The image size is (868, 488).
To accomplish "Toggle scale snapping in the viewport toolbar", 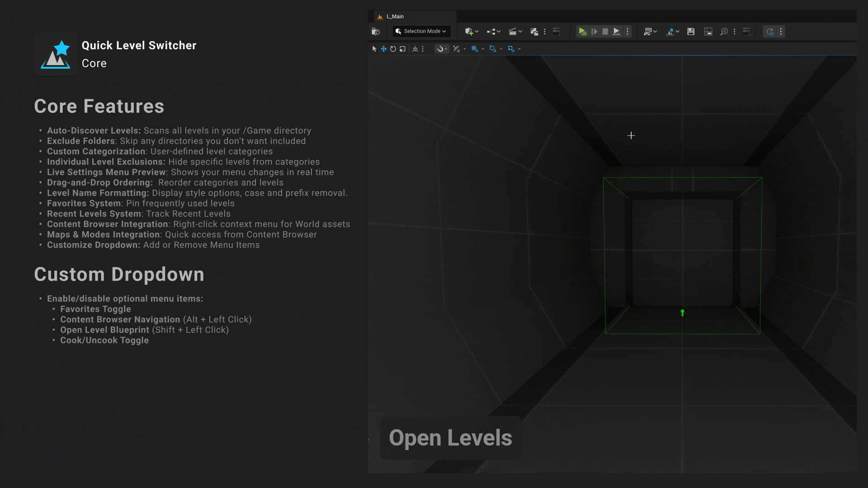I will pos(511,49).
